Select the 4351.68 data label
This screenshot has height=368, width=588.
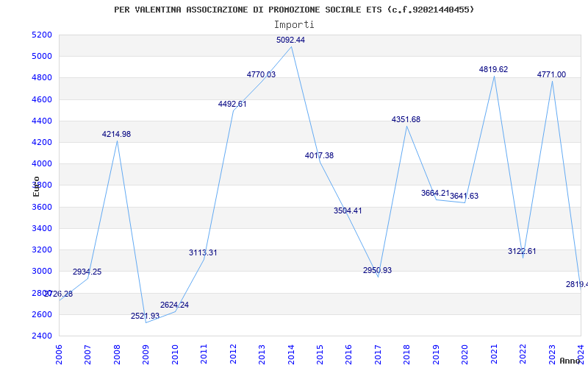(x=406, y=119)
